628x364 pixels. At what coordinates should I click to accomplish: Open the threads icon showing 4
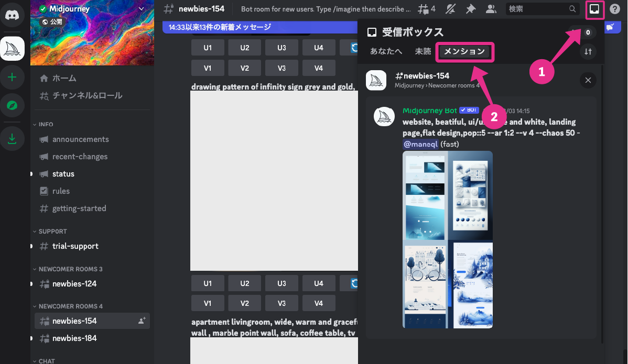[427, 9]
